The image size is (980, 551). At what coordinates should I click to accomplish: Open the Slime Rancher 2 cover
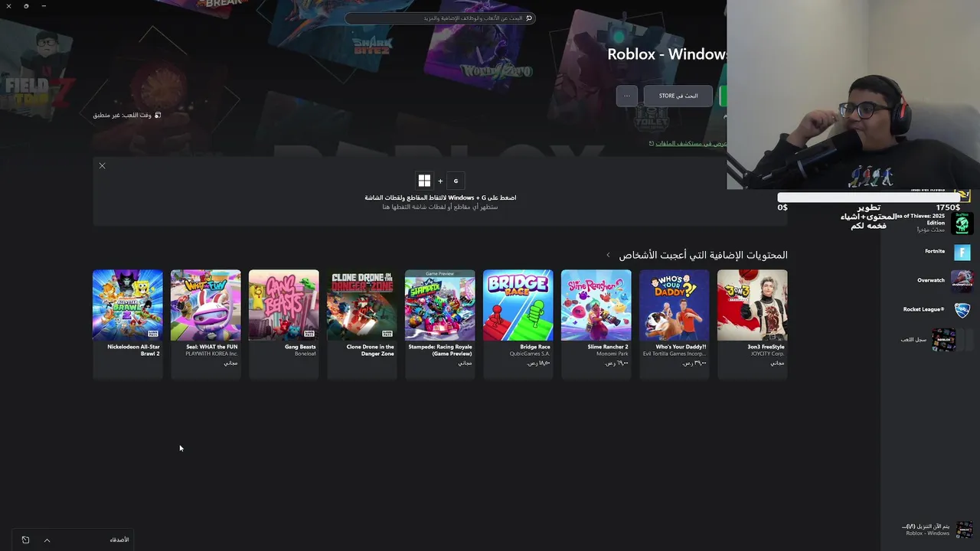[596, 305]
